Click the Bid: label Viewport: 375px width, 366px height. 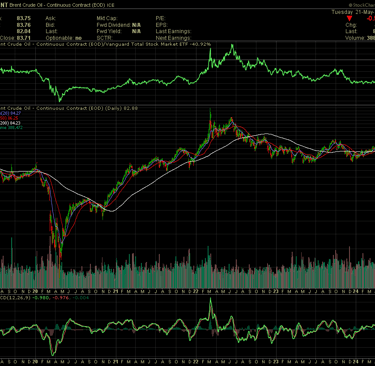click(x=50, y=25)
